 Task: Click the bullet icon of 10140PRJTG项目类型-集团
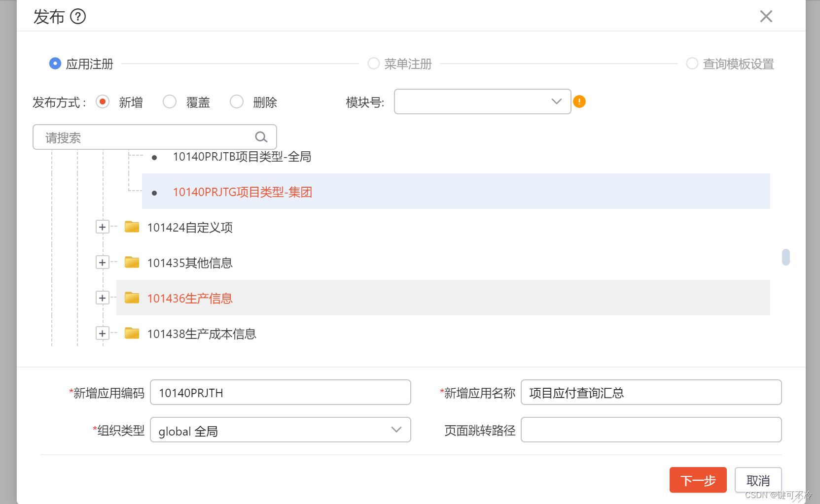[154, 192]
